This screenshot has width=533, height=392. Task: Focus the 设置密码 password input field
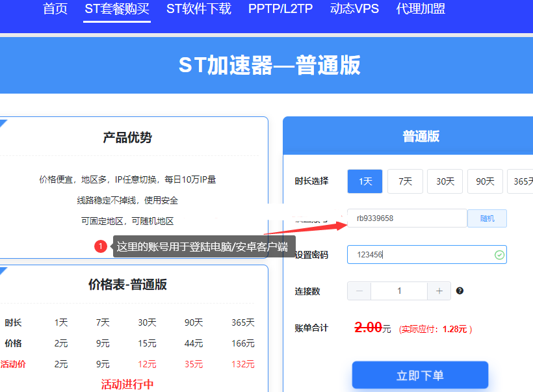click(422, 255)
